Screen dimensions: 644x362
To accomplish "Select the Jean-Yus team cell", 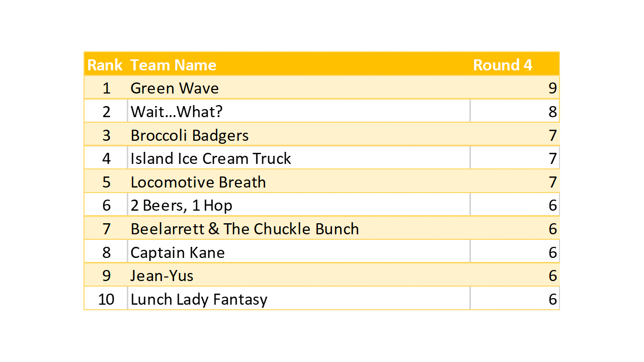I will [162, 276].
